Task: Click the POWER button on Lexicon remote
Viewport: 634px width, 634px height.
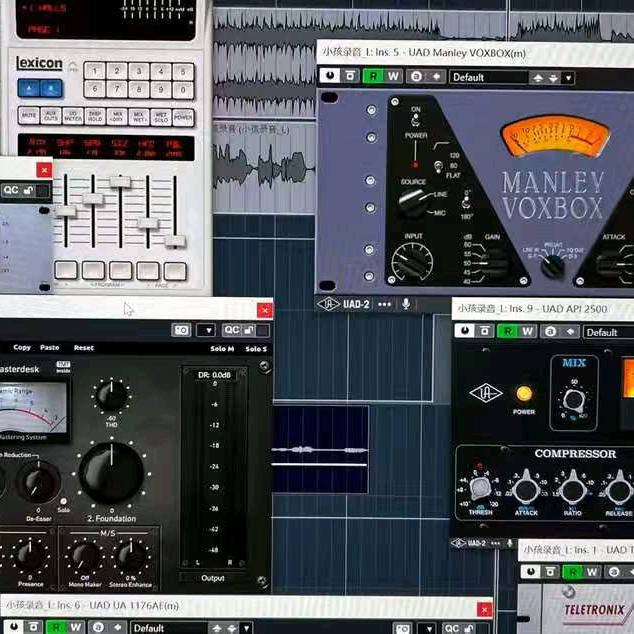Action: tap(183, 118)
